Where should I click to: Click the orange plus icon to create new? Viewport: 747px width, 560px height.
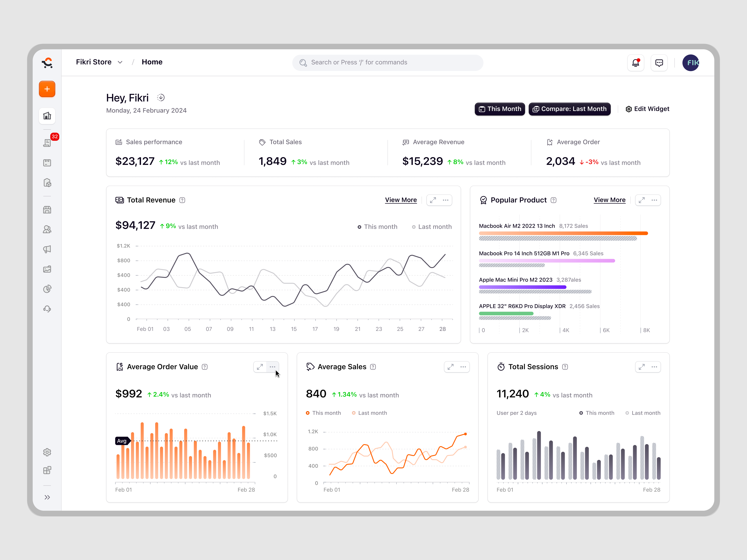tap(47, 89)
